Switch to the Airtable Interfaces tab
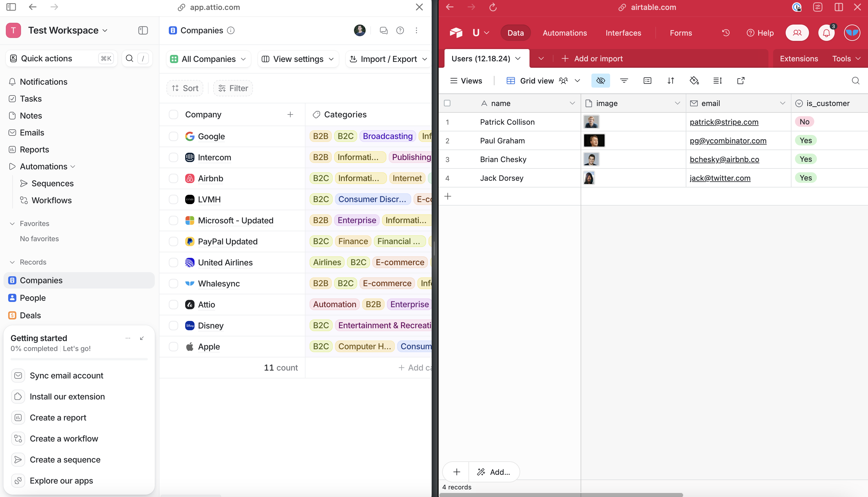Image resolution: width=868 pixels, height=497 pixels. (623, 33)
